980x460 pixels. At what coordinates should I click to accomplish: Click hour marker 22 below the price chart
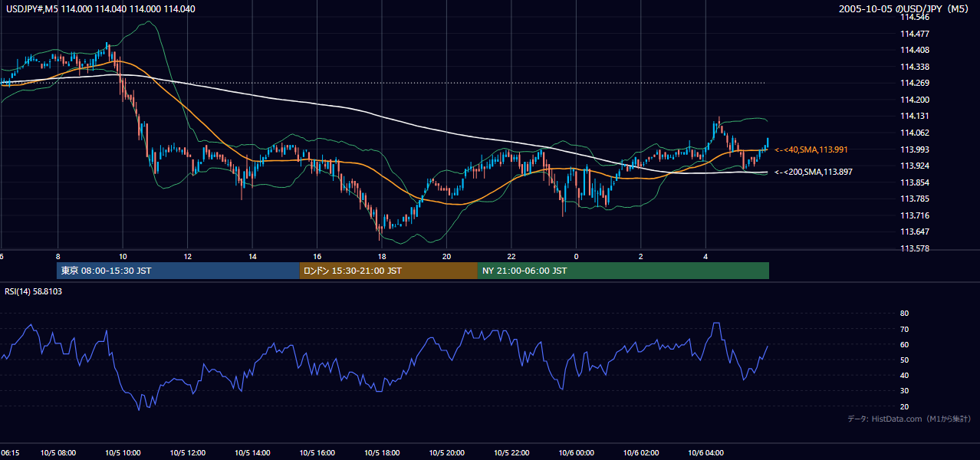[511, 256]
